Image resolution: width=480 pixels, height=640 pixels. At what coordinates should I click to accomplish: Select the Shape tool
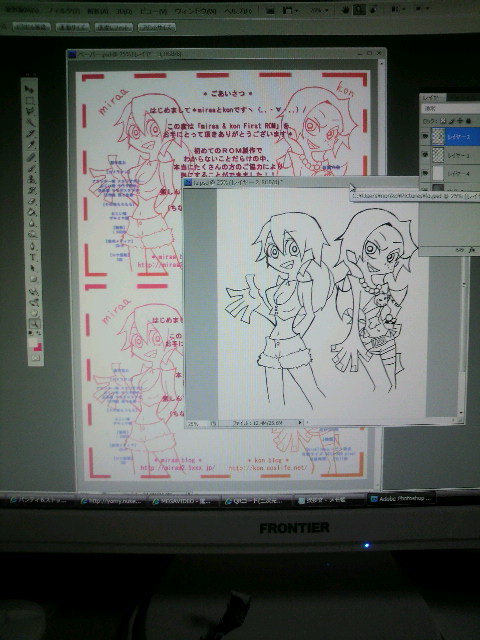click(x=33, y=280)
